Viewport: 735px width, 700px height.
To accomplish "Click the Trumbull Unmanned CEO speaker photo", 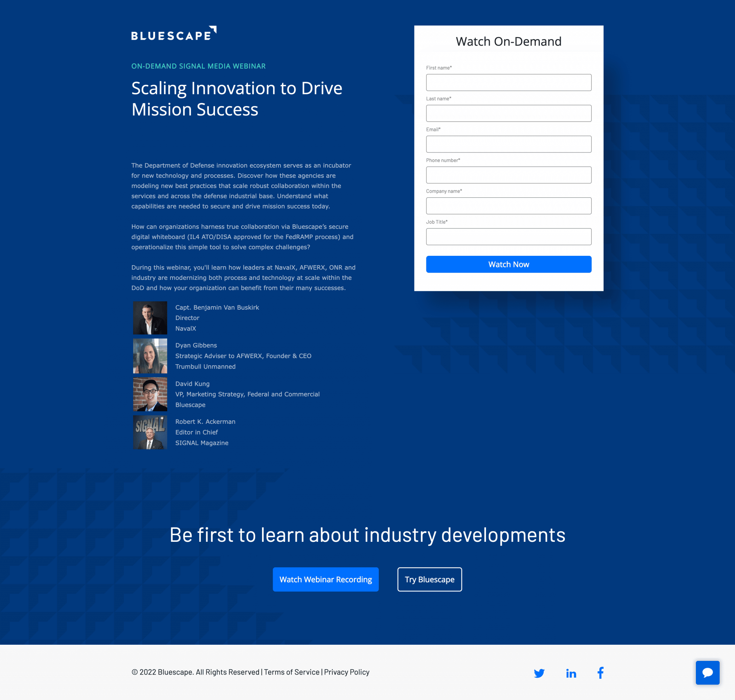I will coord(150,356).
